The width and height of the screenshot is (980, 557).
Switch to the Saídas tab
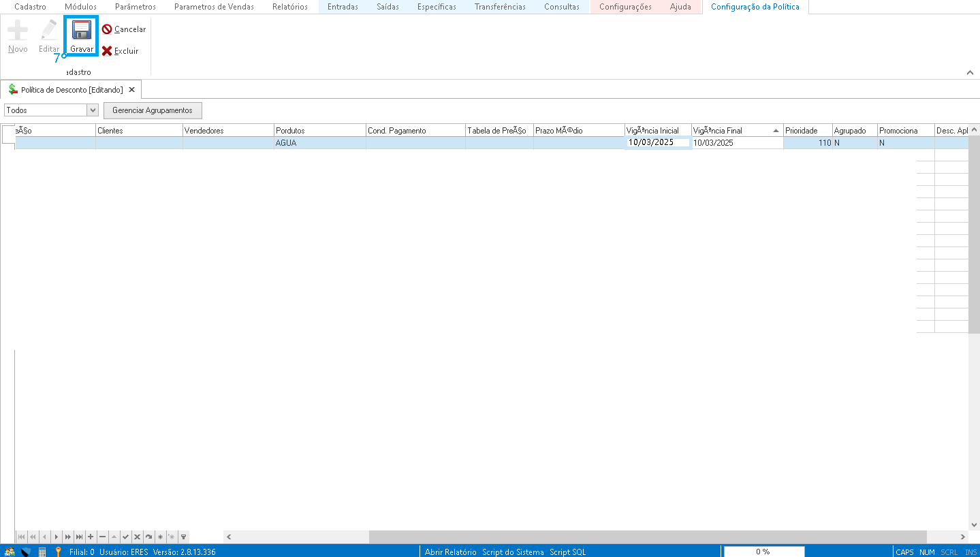point(388,7)
